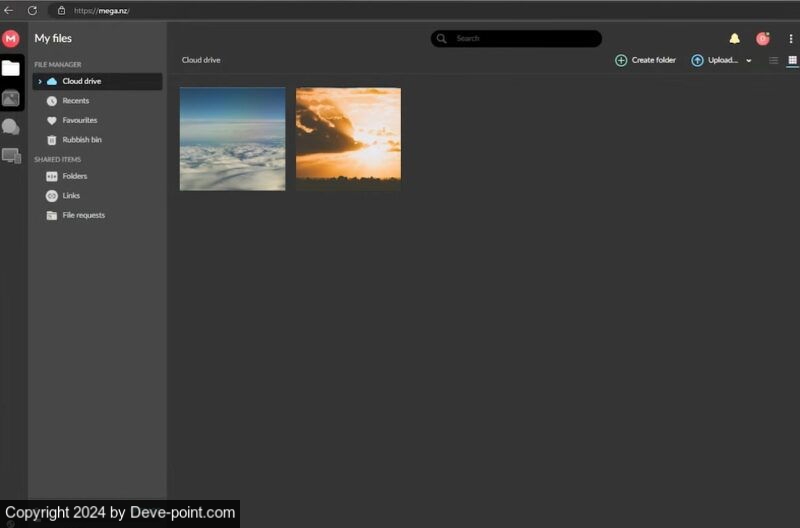
Task: Go to the Rubbish bin
Action: (81, 140)
